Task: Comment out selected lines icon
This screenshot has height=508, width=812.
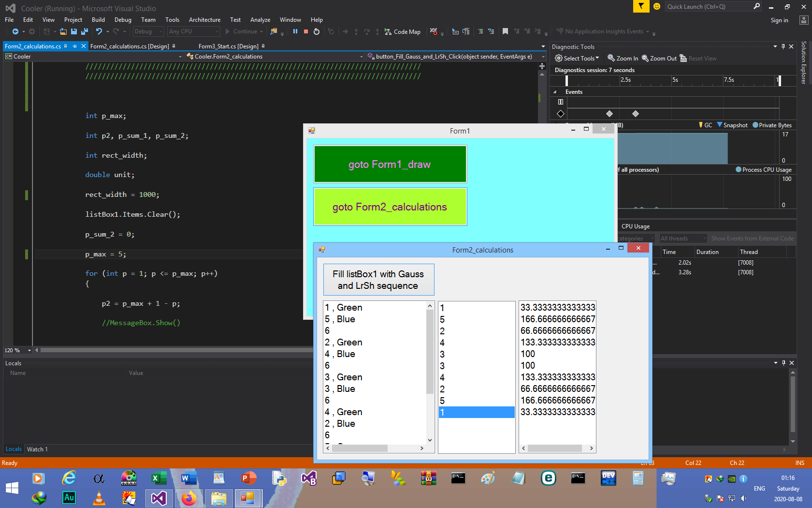Action: click(x=480, y=31)
